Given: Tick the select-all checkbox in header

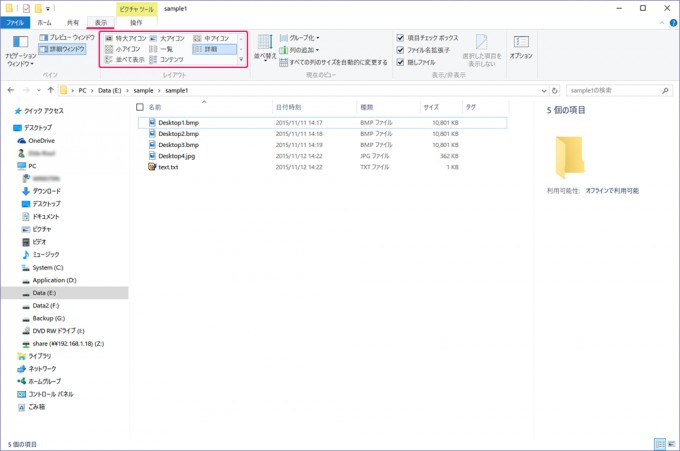Looking at the screenshot, I should coord(140,107).
